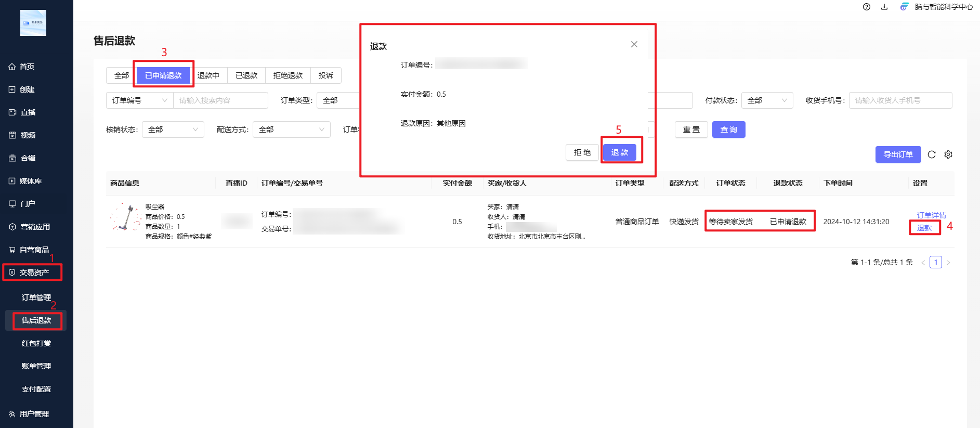Screen dimensions: 980x428
Task: Expand the 核销状态 dropdown
Action: [x=173, y=129]
